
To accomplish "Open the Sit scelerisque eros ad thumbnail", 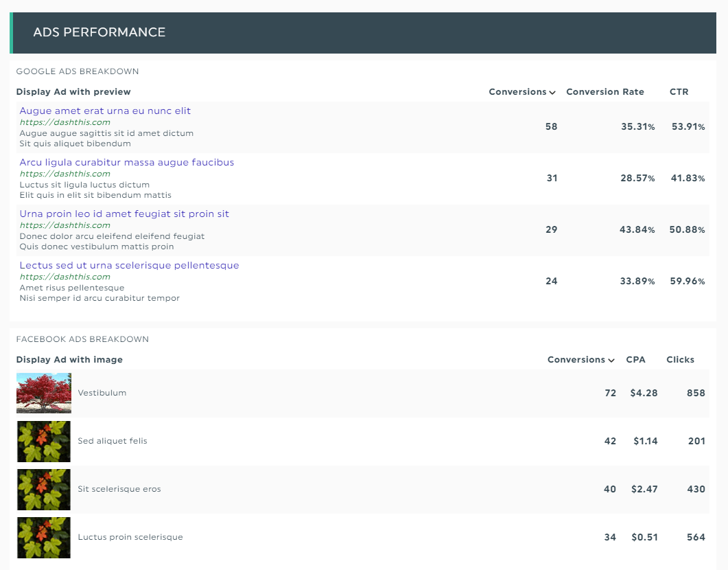I will pyautogui.click(x=44, y=489).
